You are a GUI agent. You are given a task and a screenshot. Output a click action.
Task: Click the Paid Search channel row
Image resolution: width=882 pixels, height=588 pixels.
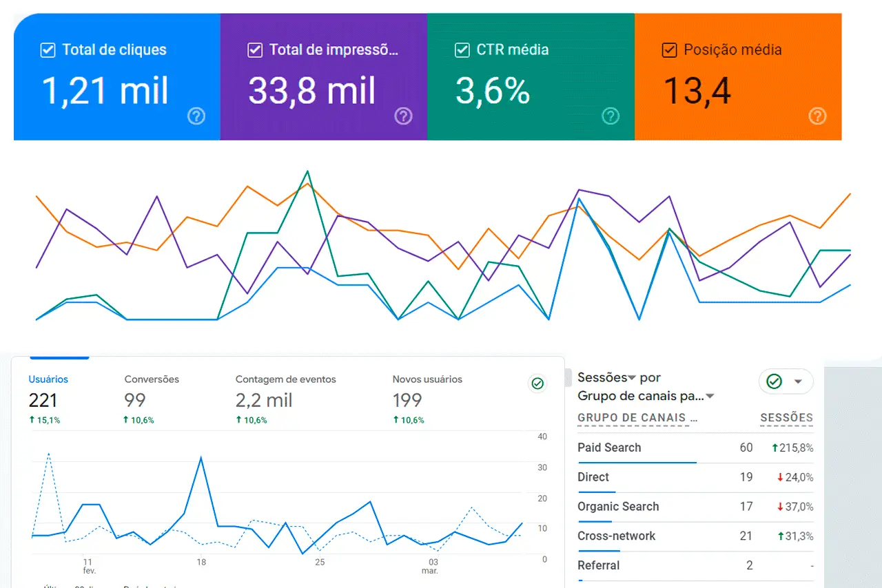[695, 448]
